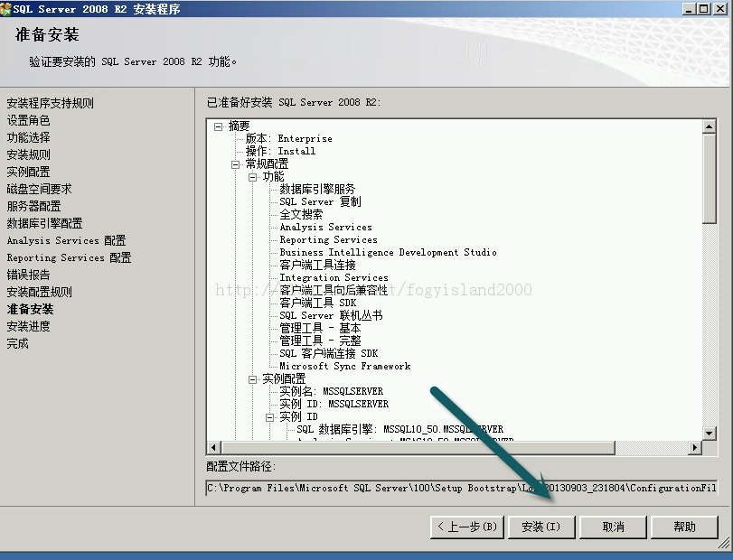
Task: Select SQL Server 复制 tree row
Action: (x=320, y=201)
